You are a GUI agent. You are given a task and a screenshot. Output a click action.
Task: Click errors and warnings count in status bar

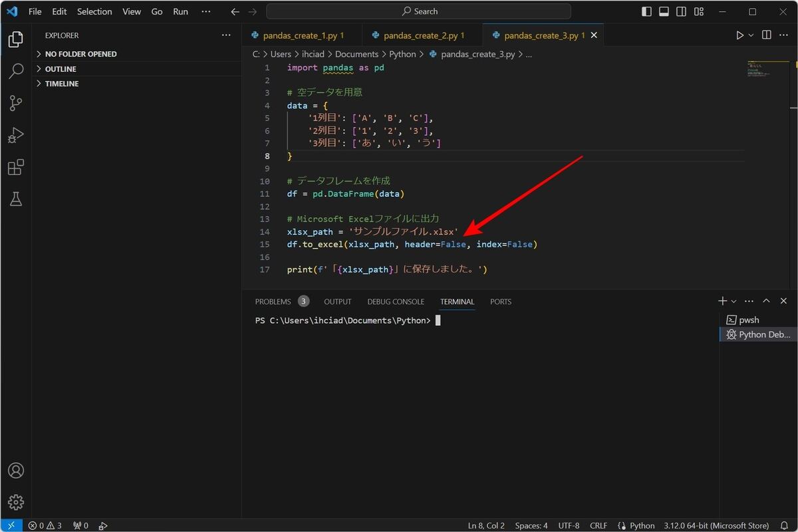pos(45,525)
